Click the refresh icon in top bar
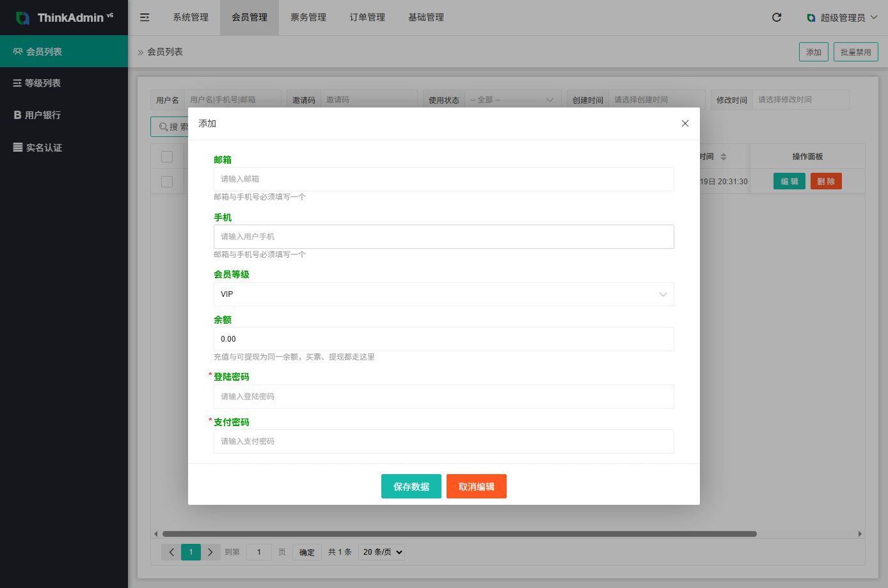This screenshot has width=888, height=588. coord(777,17)
